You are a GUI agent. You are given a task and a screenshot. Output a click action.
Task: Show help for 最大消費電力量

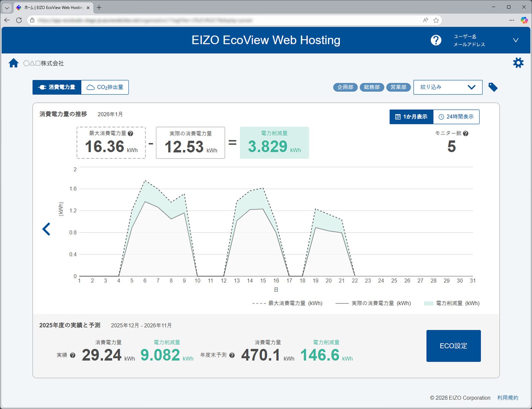[131, 133]
